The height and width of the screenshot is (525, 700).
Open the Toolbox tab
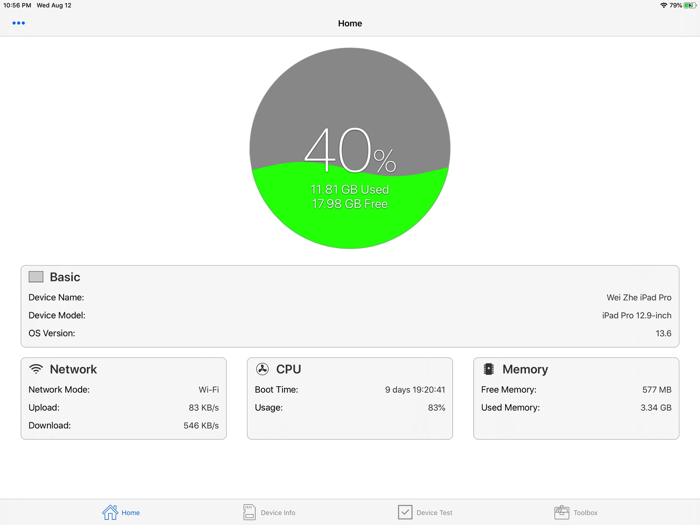coord(575,512)
